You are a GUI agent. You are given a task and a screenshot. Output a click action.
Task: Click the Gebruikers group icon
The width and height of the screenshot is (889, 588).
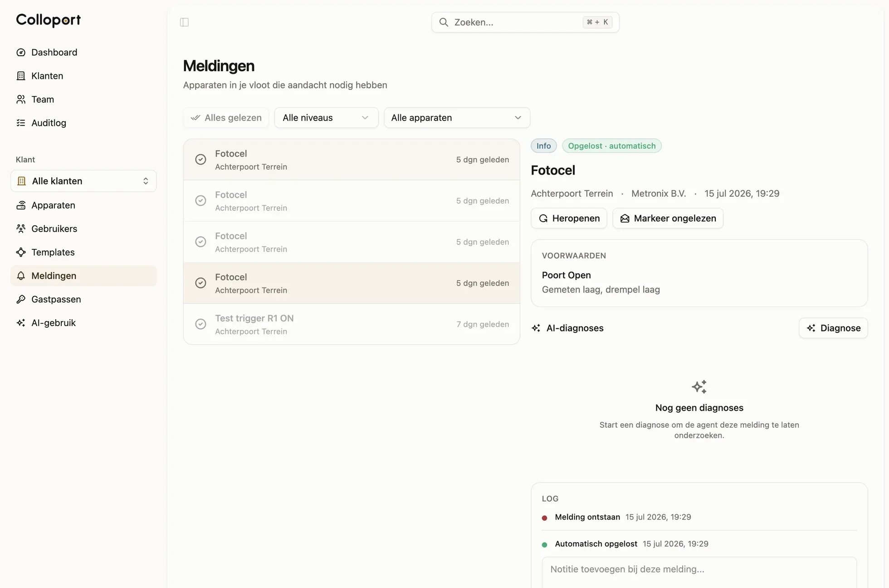pos(21,229)
